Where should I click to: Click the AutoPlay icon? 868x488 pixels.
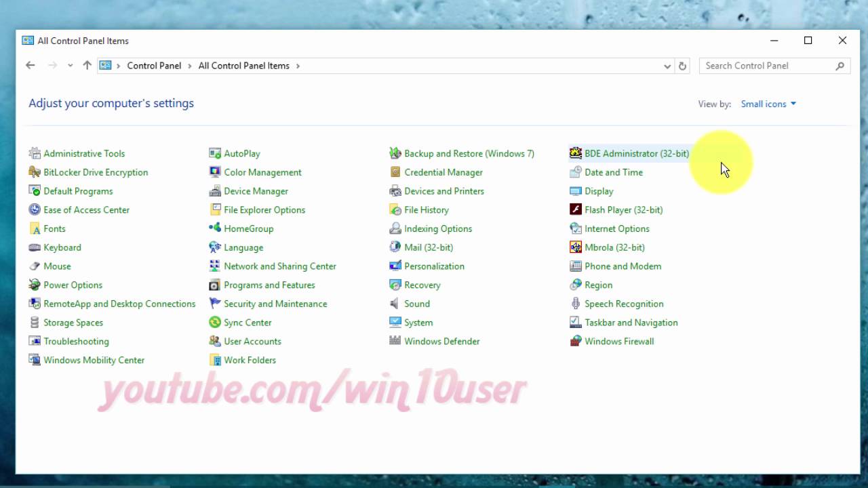(215, 154)
